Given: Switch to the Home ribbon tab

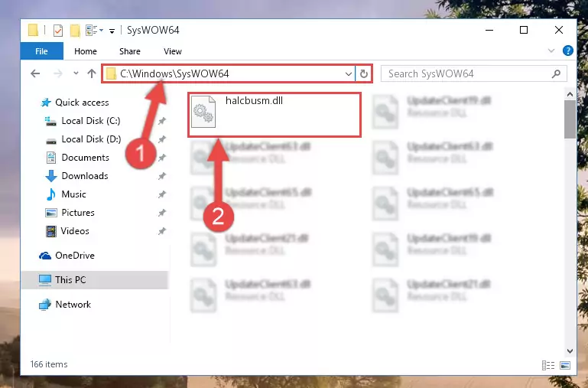Looking at the screenshot, I should [86, 51].
